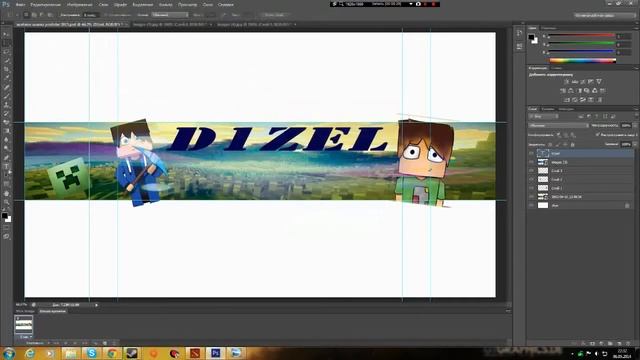Add a Levels adjustment
The width and height of the screenshot is (640, 360).
[x=574, y=82]
